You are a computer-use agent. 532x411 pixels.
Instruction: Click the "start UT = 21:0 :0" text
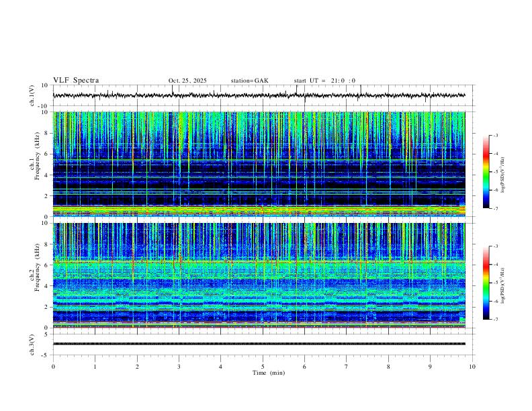click(x=324, y=81)
